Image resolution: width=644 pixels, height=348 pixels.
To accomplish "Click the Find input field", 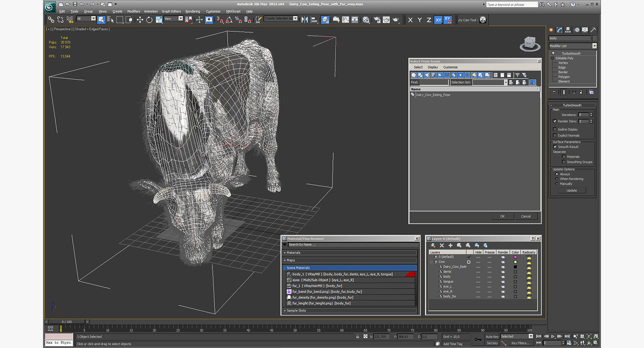I will click(434, 82).
